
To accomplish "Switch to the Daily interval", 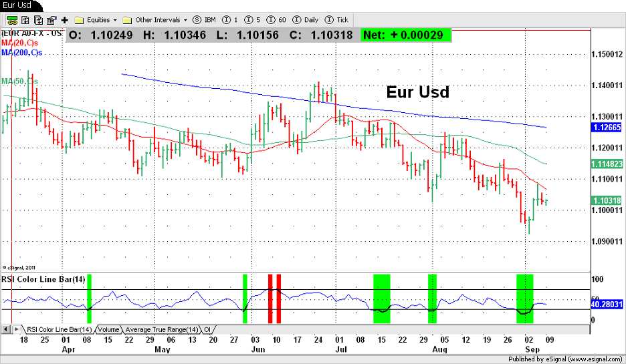I will 306,20.
